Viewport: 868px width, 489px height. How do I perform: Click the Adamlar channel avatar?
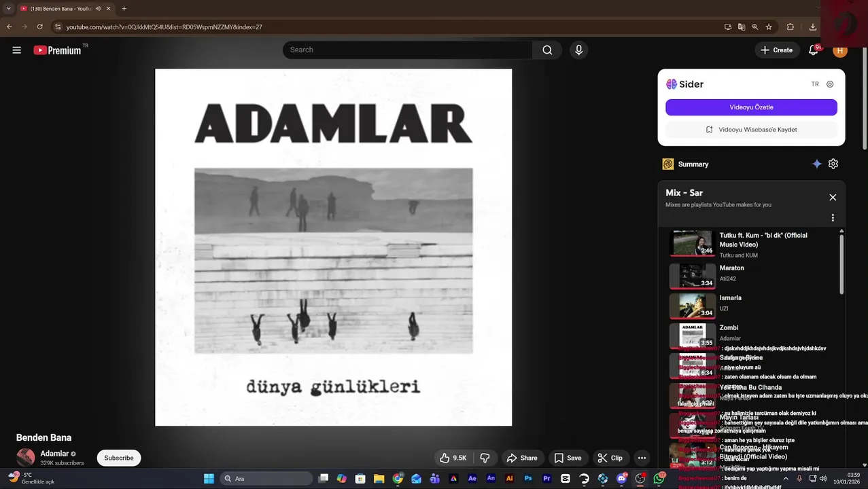pos(26,458)
